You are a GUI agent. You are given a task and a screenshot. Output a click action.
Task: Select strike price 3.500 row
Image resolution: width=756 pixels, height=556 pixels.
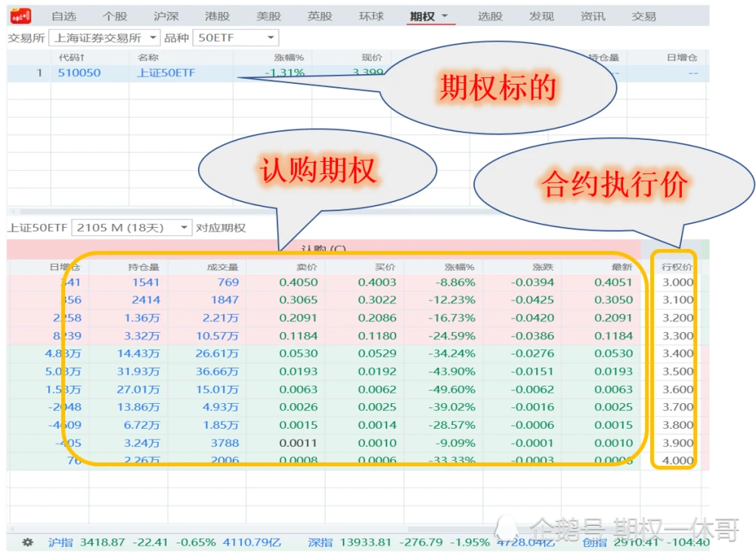(x=678, y=371)
